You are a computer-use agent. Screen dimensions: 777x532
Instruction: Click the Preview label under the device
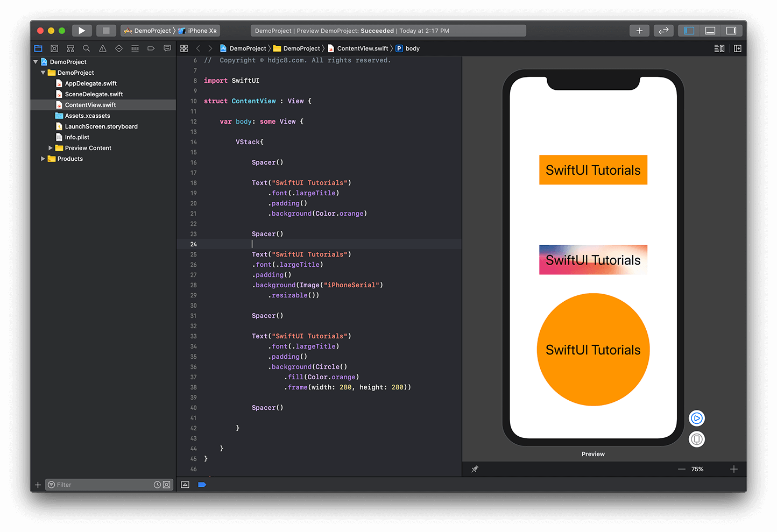593,454
